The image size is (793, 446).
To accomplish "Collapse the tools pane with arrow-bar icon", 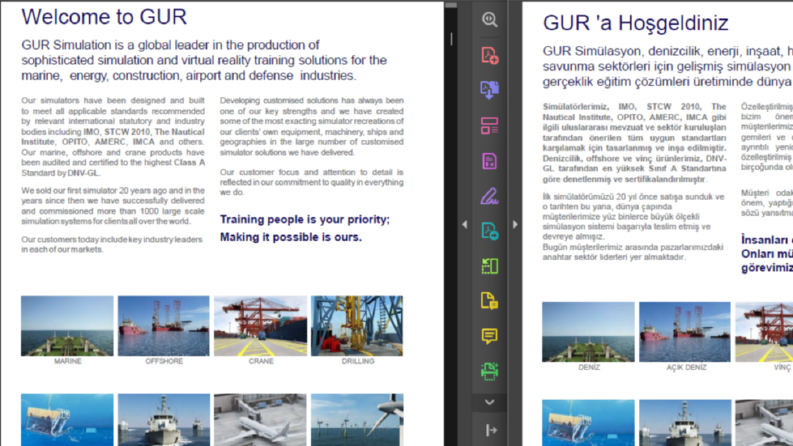I will (491, 430).
